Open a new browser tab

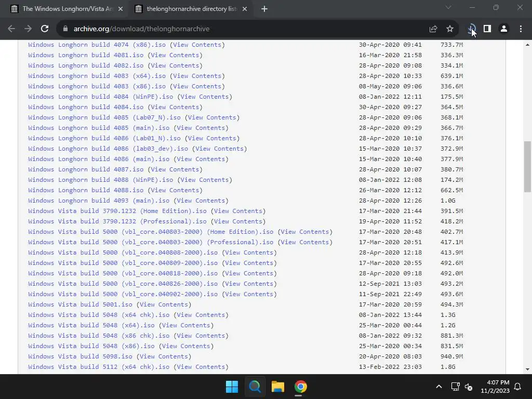264,9
